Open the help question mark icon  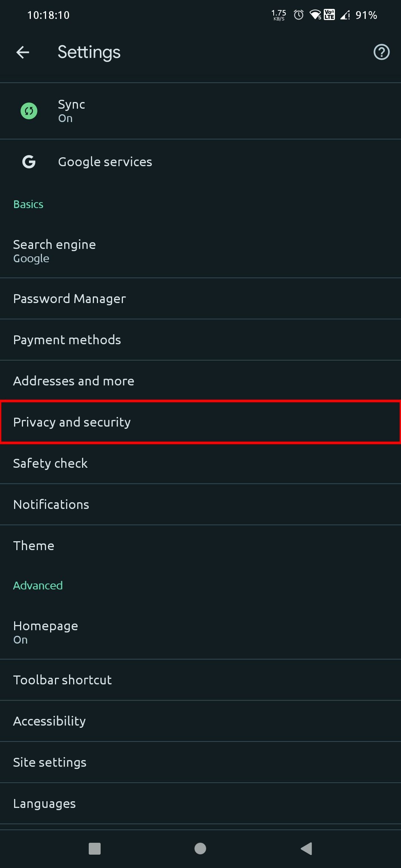(381, 52)
